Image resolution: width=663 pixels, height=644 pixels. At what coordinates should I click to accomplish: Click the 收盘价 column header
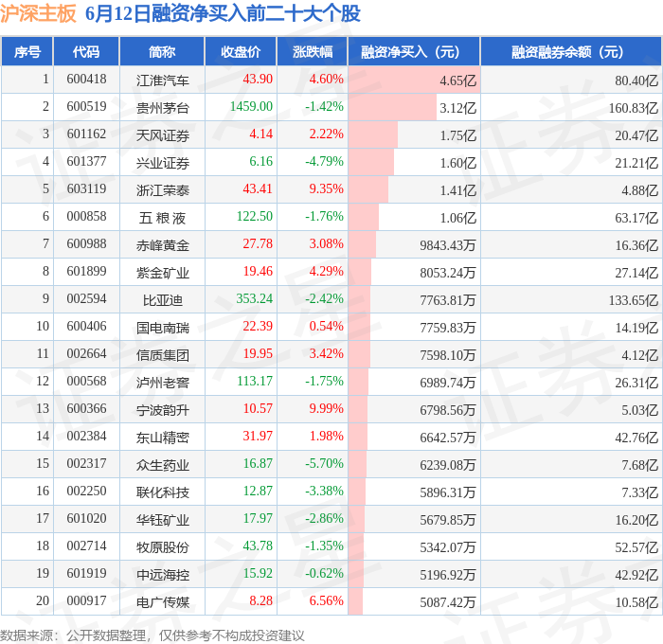[x=241, y=51]
